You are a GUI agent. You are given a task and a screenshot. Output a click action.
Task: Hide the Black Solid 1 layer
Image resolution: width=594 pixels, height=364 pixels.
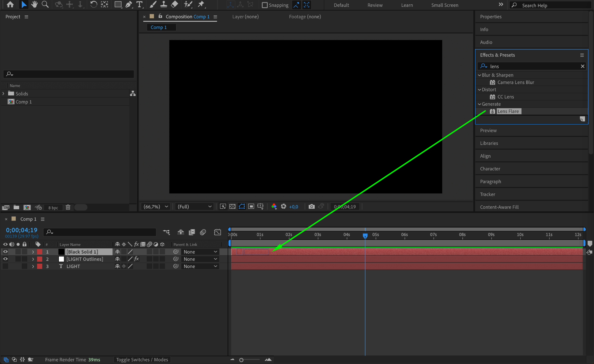(5, 252)
